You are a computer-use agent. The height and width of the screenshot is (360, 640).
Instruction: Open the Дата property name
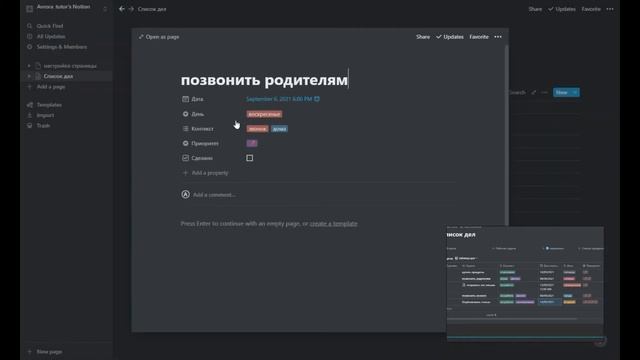pos(197,99)
